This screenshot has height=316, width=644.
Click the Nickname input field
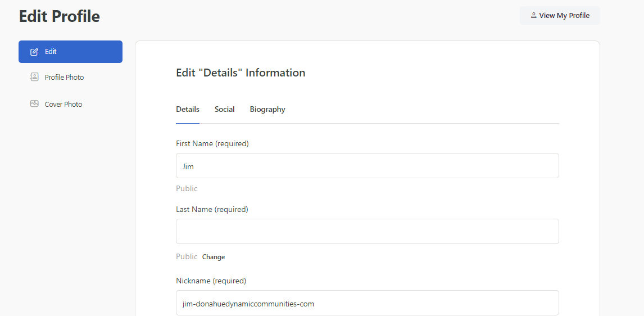coord(367,303)
